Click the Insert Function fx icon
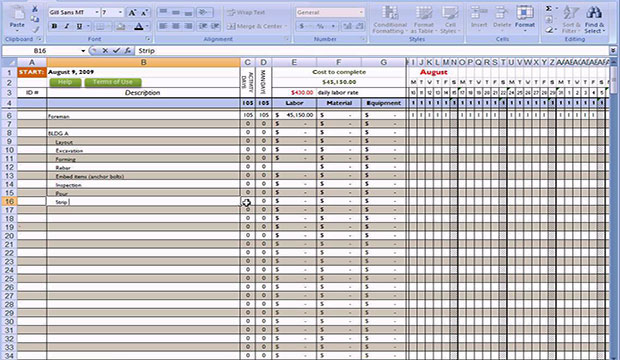Screen dimensions: 620x360 click(x=127, y=51)
